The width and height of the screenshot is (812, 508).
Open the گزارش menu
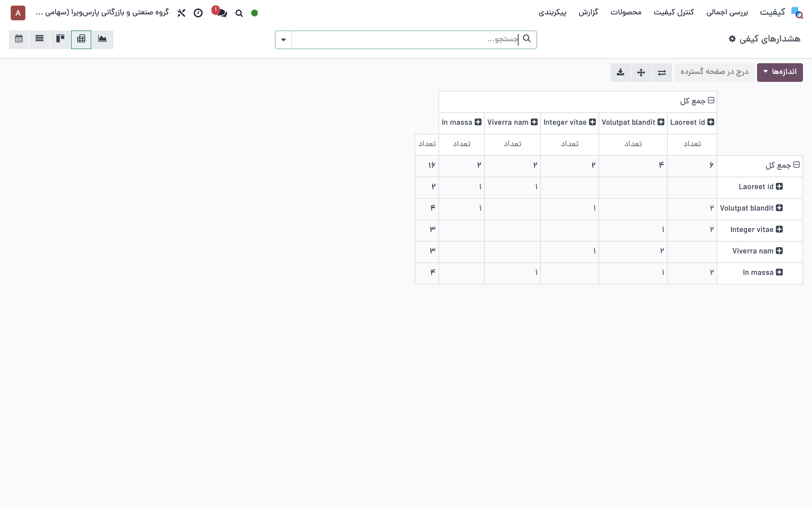(588, 13)
